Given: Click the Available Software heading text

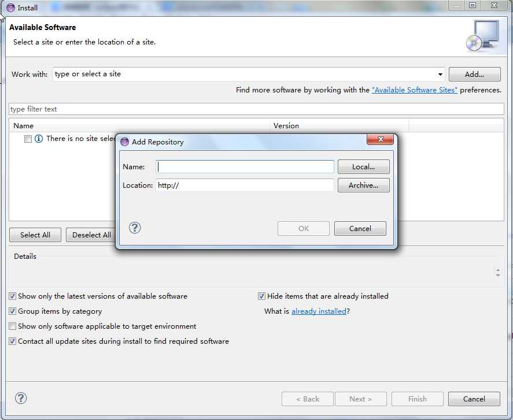Looking at the screenshot, I should click(43, 28).
